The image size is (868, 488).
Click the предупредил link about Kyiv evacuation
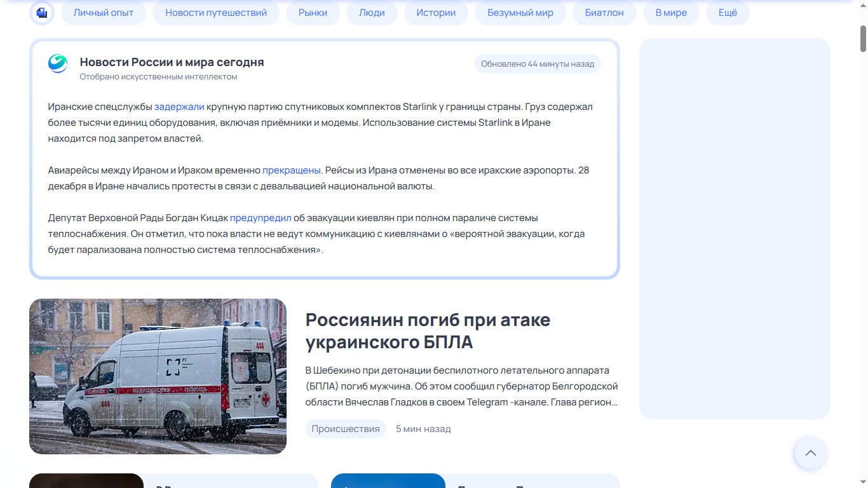pos(261,218)
